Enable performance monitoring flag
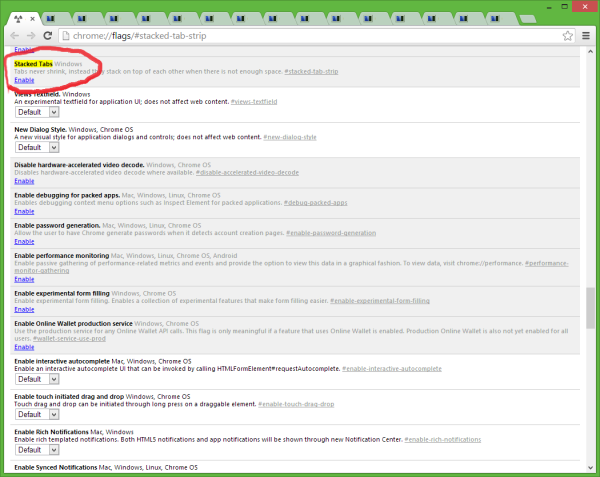Screen dimensions: 600x477 pos(24,279)
